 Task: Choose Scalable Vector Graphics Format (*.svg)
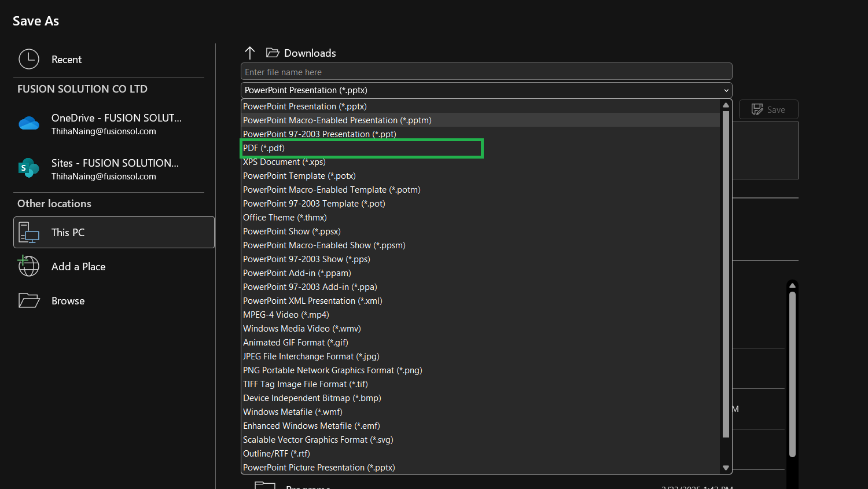coord(481,440)
